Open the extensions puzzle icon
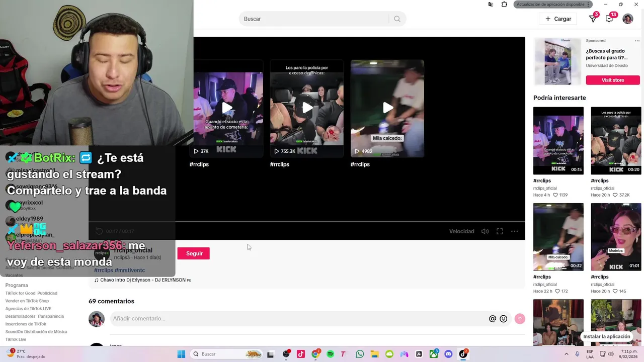 point(504,5)
